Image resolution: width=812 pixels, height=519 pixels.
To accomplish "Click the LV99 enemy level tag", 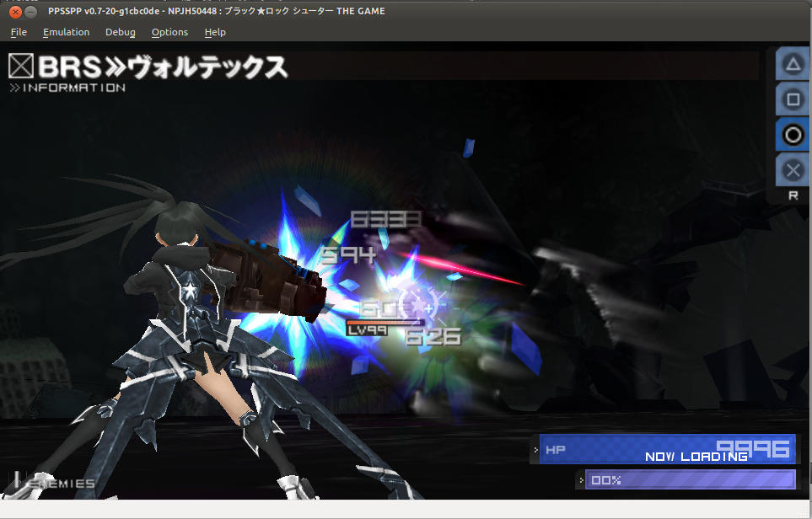I will 367,330.
